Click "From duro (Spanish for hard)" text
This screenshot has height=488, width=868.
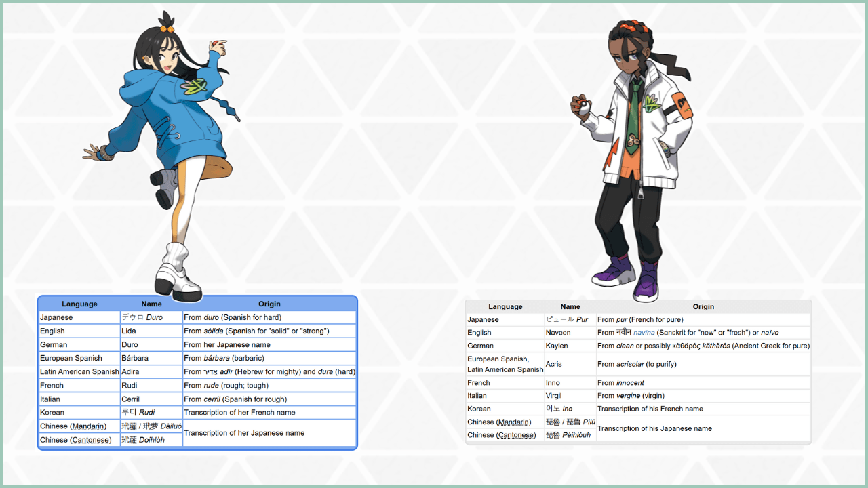tap(233, 317)
